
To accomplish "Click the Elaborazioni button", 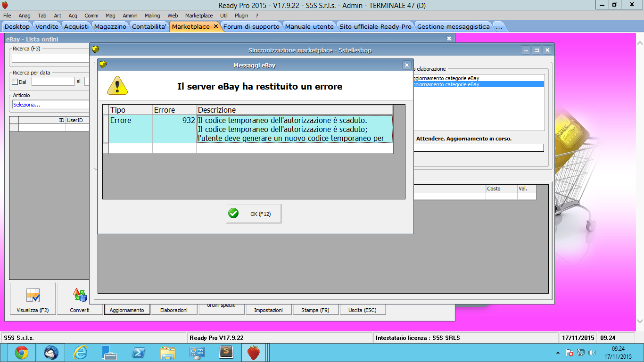I will (x=174, y=310).
